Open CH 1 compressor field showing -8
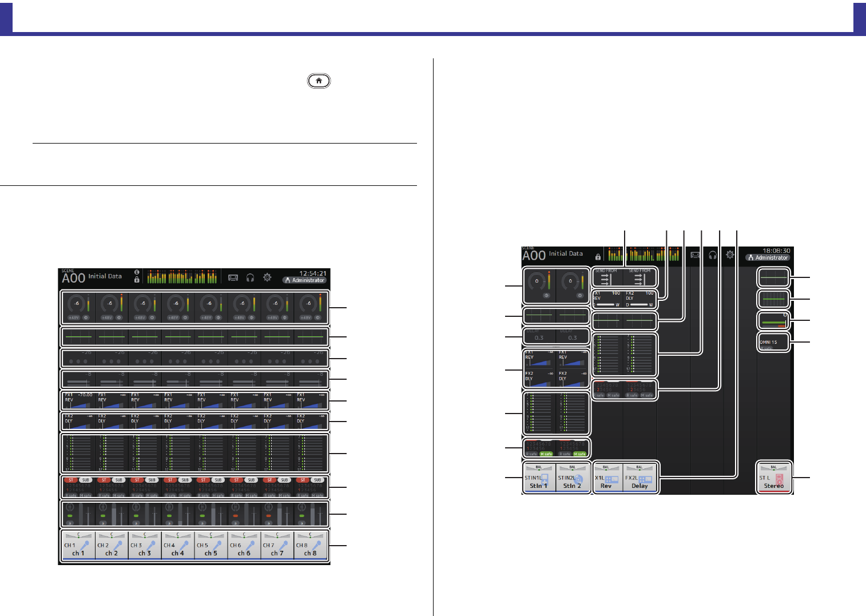 click(x=78, y=379)
